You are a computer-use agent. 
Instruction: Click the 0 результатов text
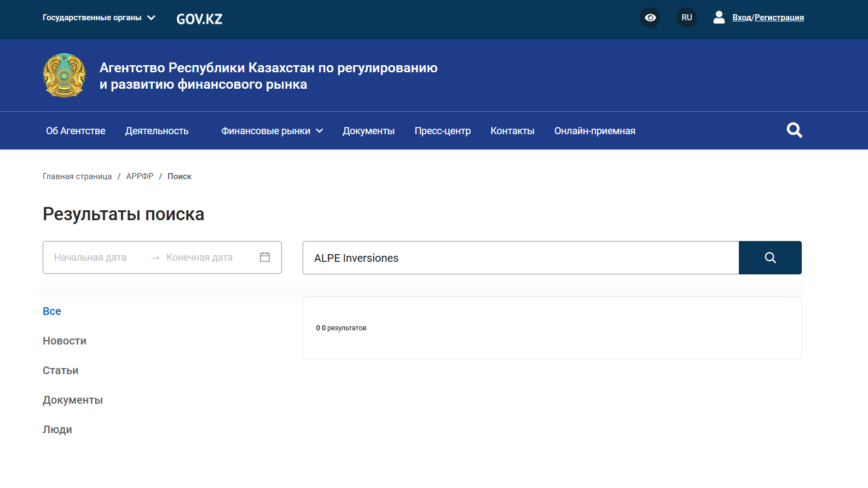point(341,328)
